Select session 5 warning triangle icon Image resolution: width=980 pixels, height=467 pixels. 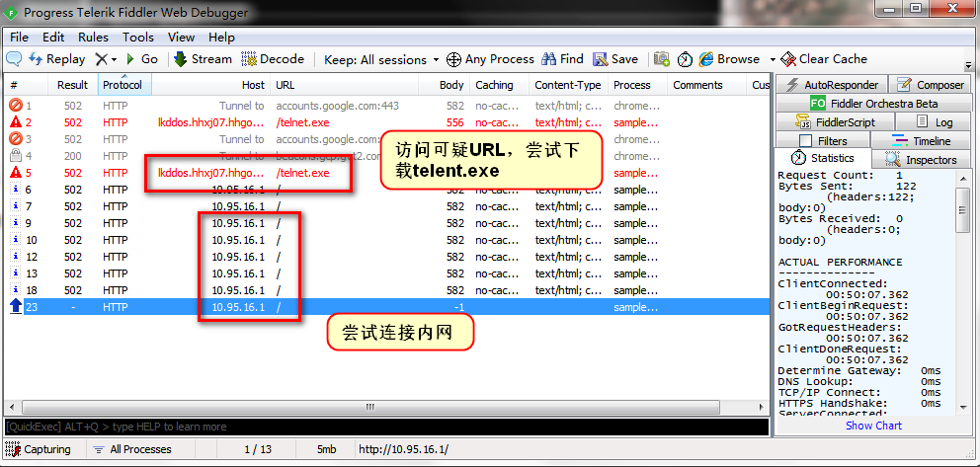[x=16, y=173]
